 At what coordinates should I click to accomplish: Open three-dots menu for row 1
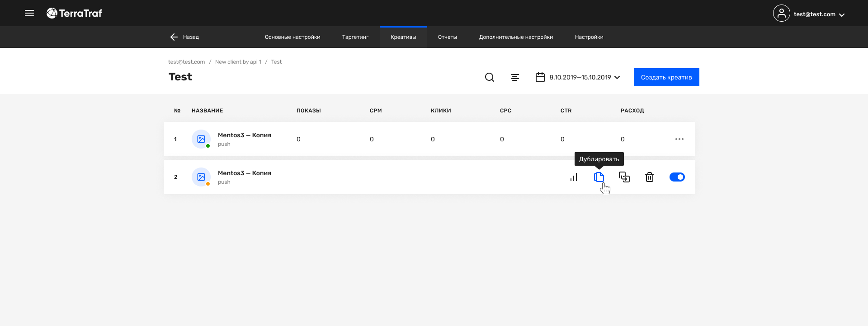(679, 139)
